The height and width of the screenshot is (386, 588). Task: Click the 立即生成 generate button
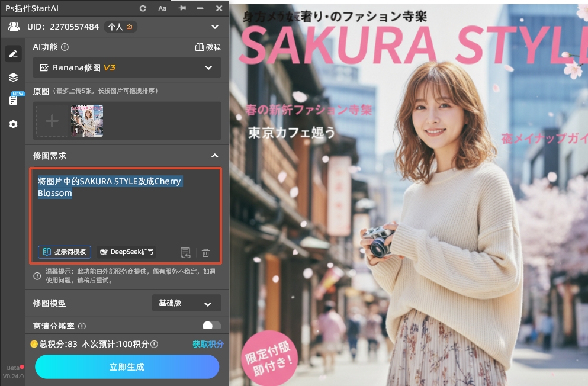127,367
